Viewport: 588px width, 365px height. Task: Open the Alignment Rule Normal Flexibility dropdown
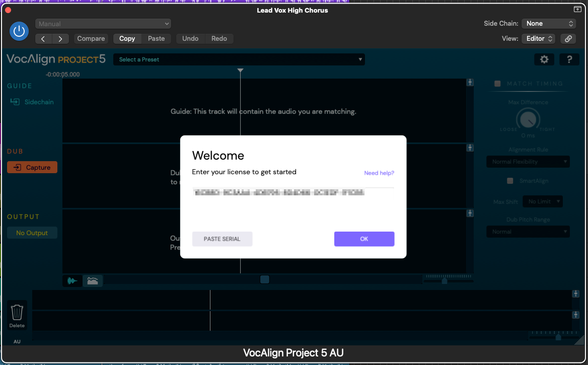click(x=528, y=162)
